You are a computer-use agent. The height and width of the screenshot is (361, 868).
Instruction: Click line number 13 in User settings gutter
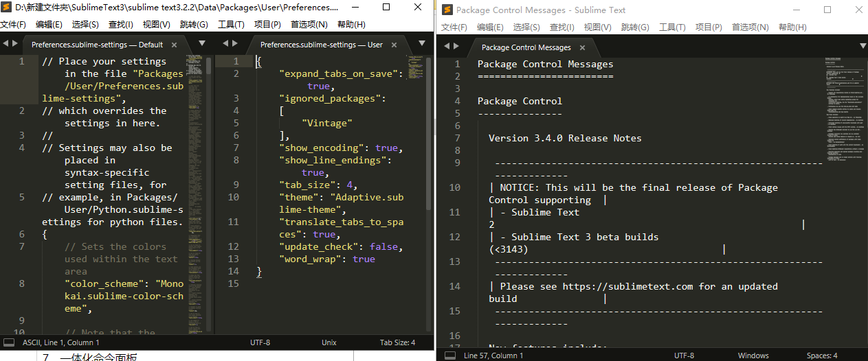point(233,259)
